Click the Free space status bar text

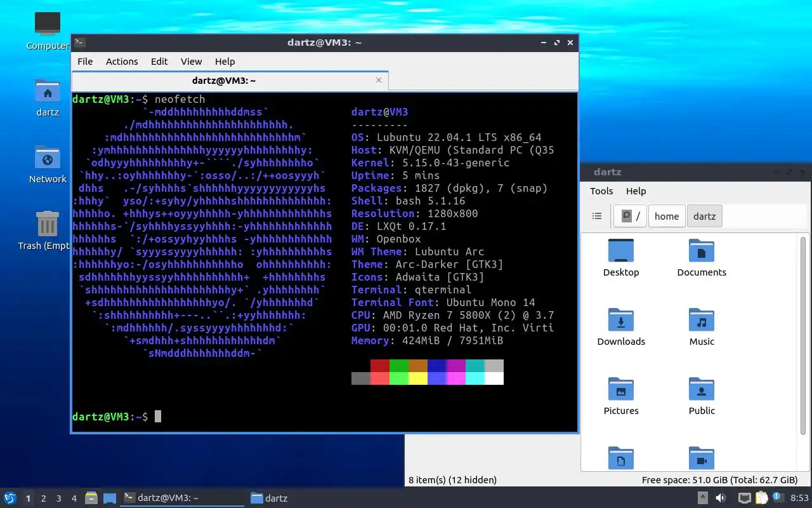point(719,480)
